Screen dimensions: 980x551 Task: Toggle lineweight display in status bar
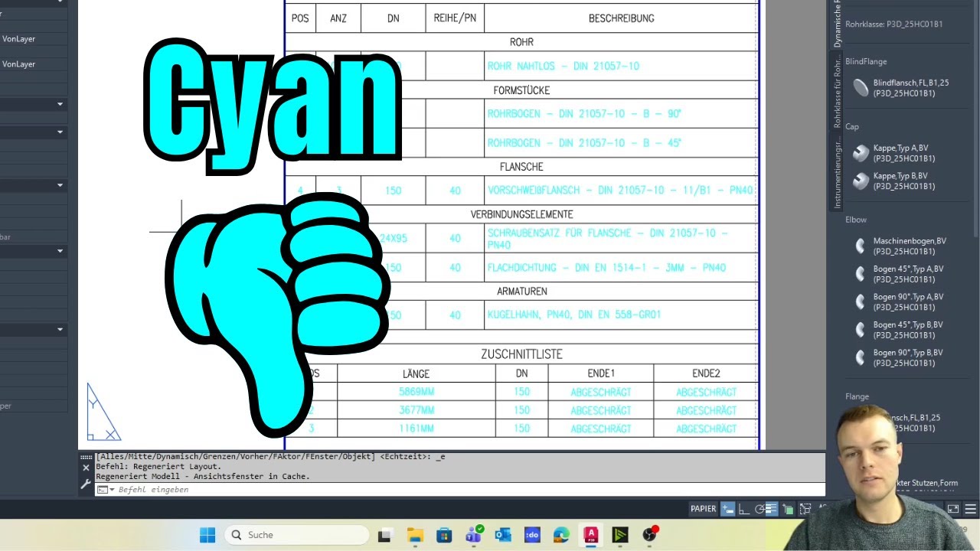pos(772,509)
